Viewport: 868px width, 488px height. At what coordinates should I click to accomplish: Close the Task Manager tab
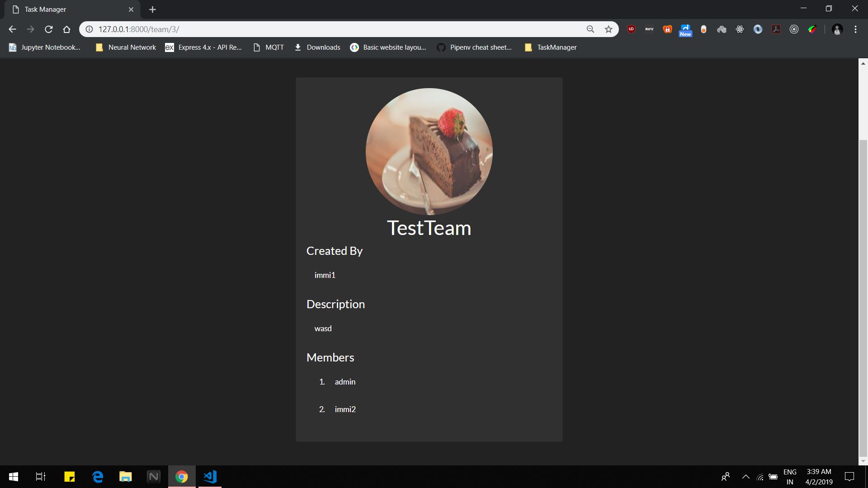coord(131,9)
